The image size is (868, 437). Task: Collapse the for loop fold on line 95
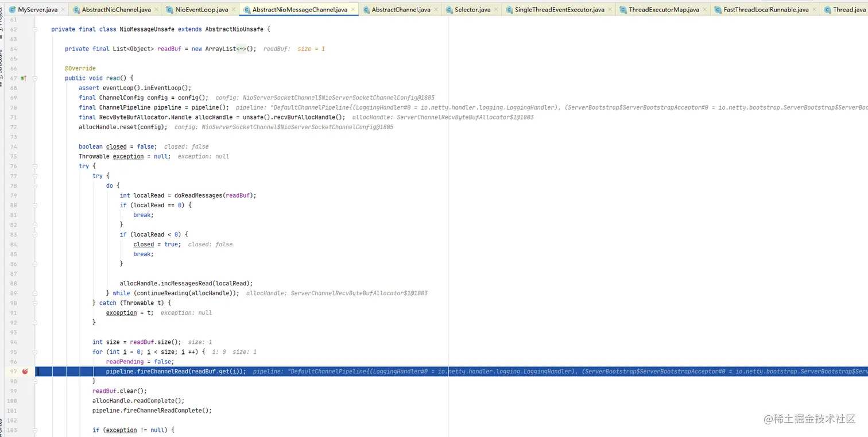point(35,351)
